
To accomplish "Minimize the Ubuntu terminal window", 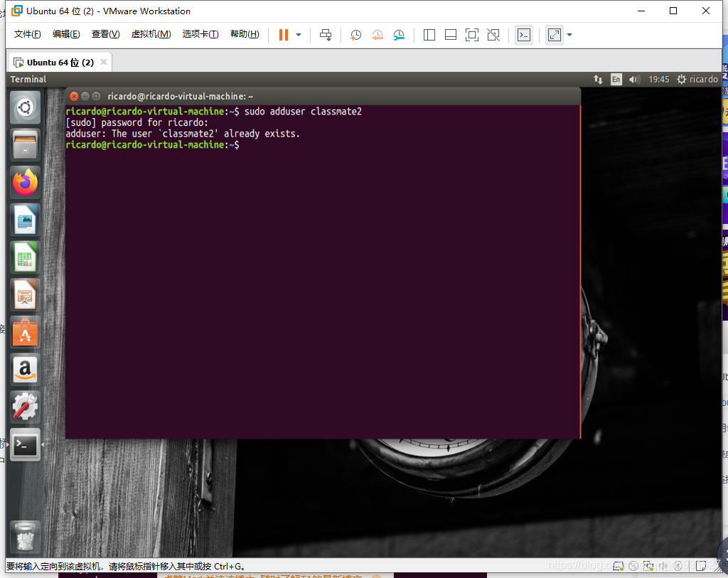I will pos(85,96).
